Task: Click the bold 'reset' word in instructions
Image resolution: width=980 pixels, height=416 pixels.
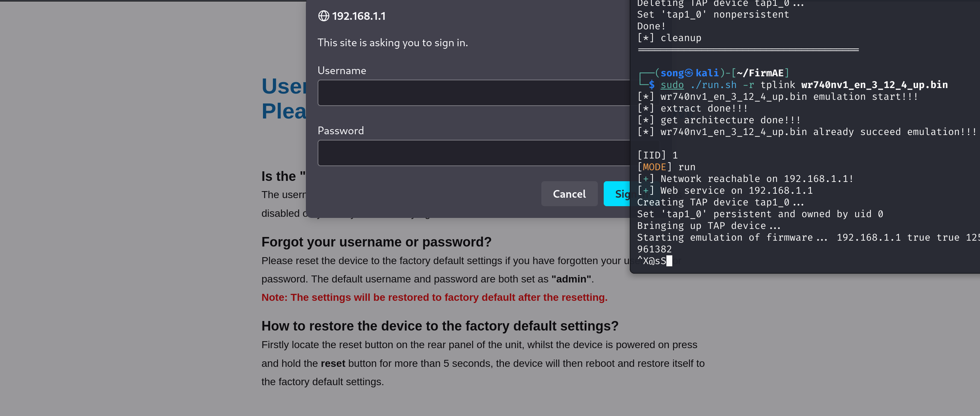Action: tap(333, 364)
